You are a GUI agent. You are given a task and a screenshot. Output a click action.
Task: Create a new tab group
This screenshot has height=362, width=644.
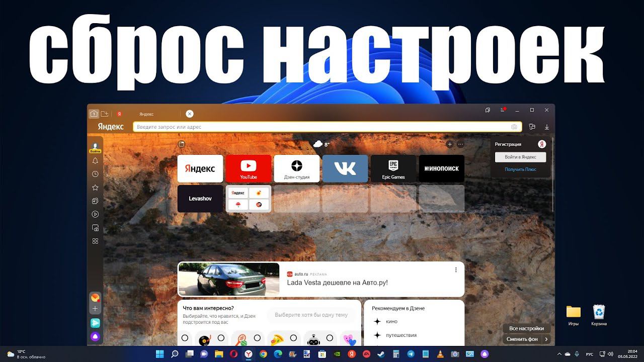105,114
